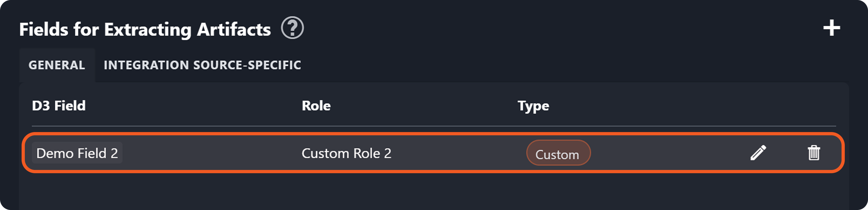Edit the Demo Field 2 row
The height and width of the screenshot is (210, 868).
tap(758, 153)
